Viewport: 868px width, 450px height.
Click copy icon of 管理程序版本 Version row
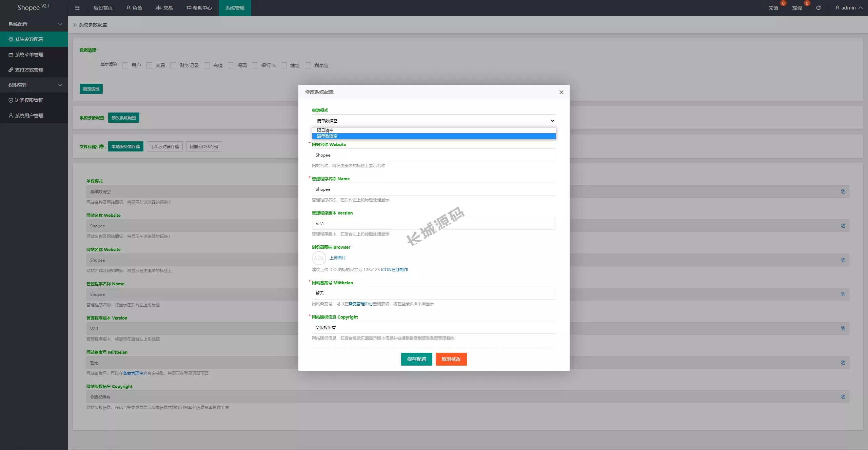(843, 328)
